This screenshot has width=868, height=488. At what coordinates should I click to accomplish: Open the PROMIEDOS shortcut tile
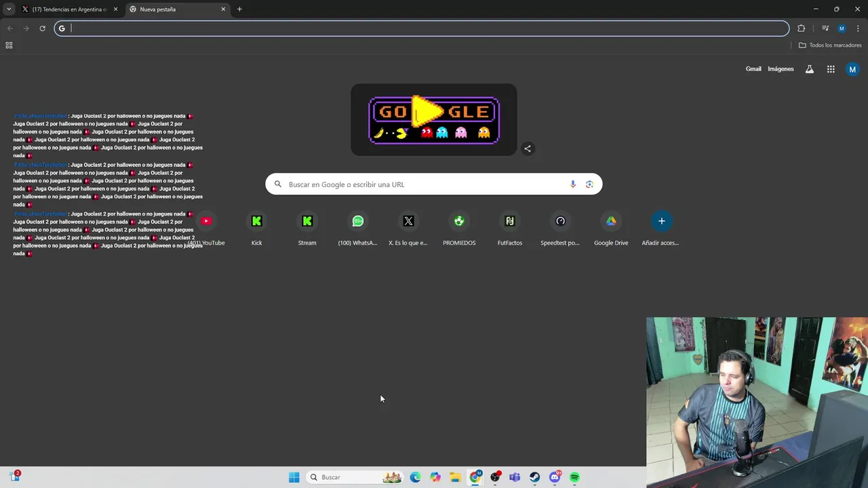pyautogui.click(x=459, y=228)
